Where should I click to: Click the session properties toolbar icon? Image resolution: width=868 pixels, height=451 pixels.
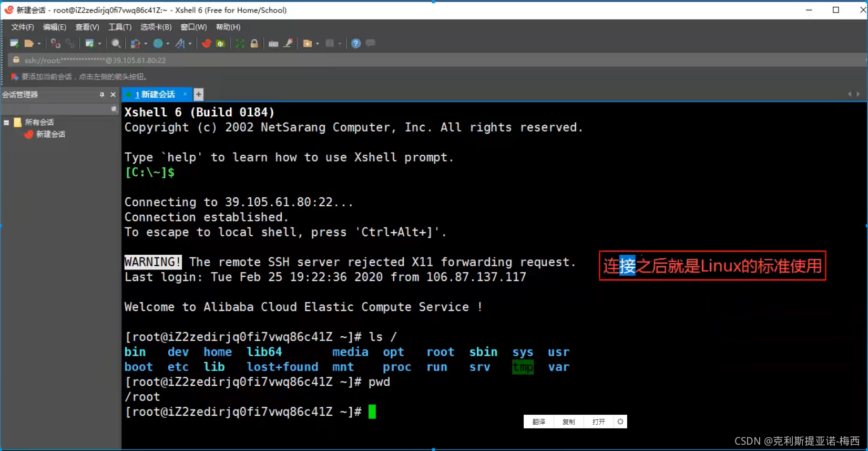pyautogui.click(x=90, y=44)
